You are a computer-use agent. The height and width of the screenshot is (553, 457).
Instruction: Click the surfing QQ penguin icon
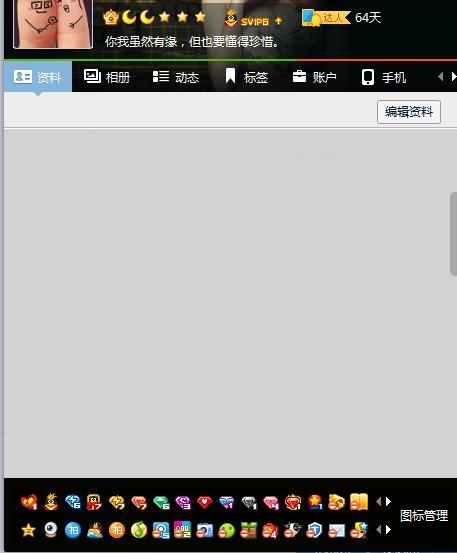pyautogui.click(x=95, y=530)
